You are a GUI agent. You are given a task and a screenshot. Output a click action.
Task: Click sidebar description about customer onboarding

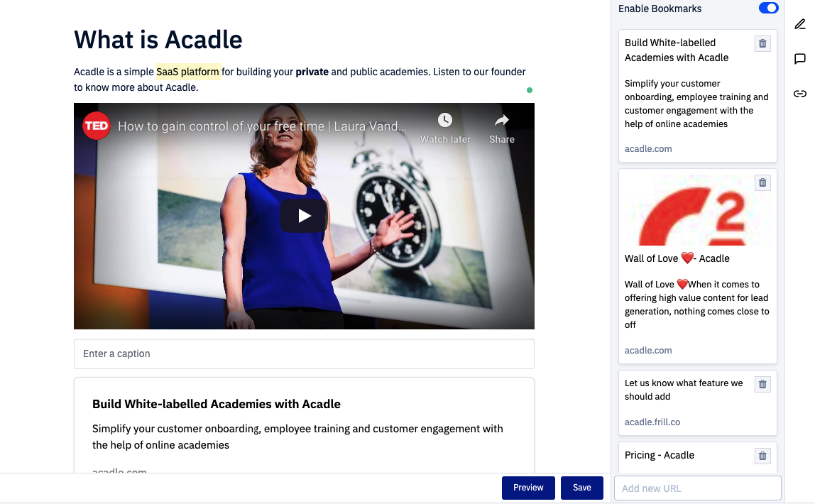696,104
